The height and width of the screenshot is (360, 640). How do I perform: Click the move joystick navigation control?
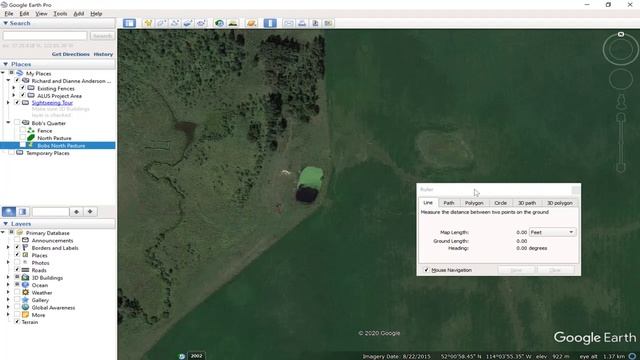pos(621,79)
